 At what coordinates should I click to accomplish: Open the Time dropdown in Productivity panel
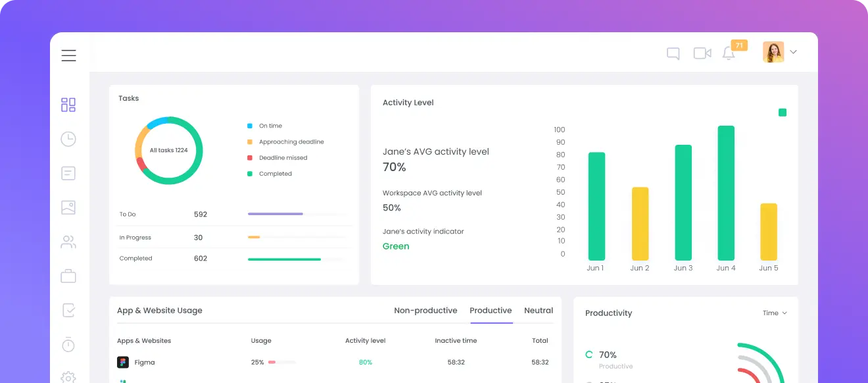point(775,313)
